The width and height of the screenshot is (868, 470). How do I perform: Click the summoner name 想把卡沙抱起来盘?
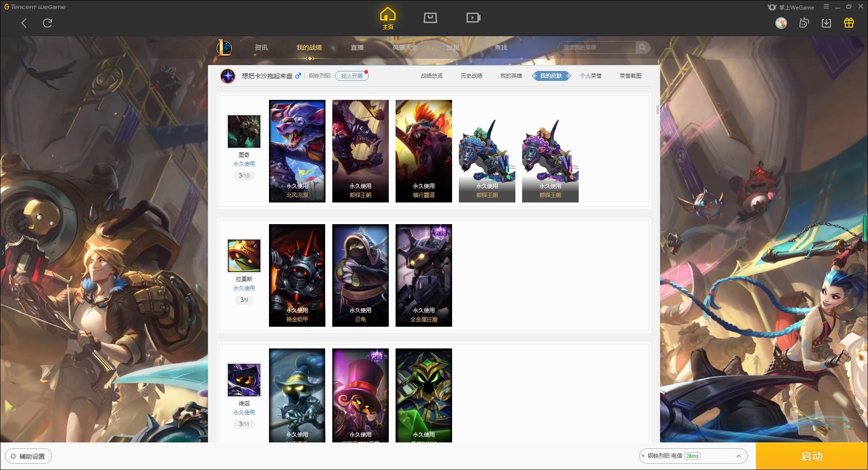[x=267, y=76]
